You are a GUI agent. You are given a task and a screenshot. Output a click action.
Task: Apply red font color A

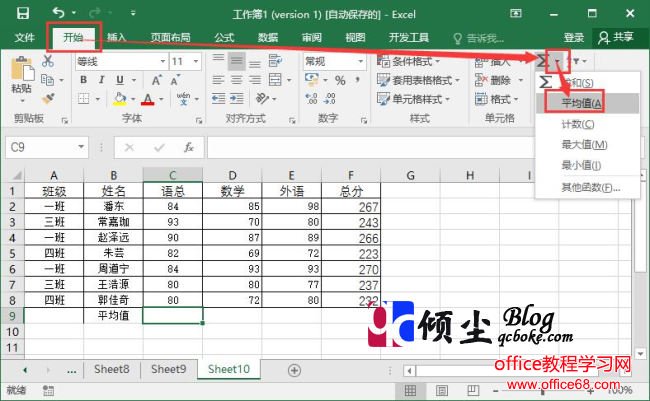click(148, 99)
